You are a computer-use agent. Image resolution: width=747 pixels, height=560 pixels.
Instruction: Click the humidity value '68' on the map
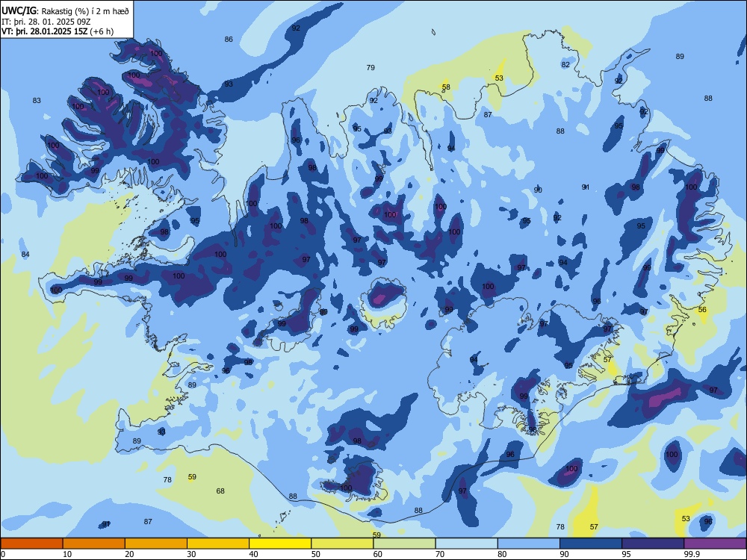[x=220, y=491]
